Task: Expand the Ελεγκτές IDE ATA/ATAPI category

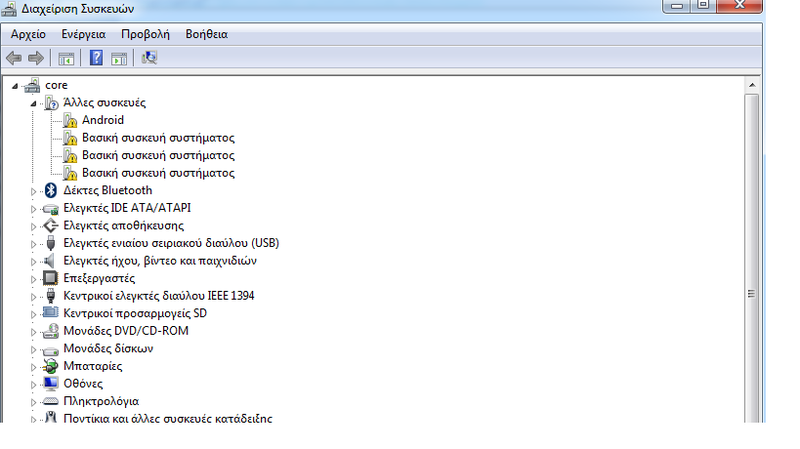Action: pos(33,208)
